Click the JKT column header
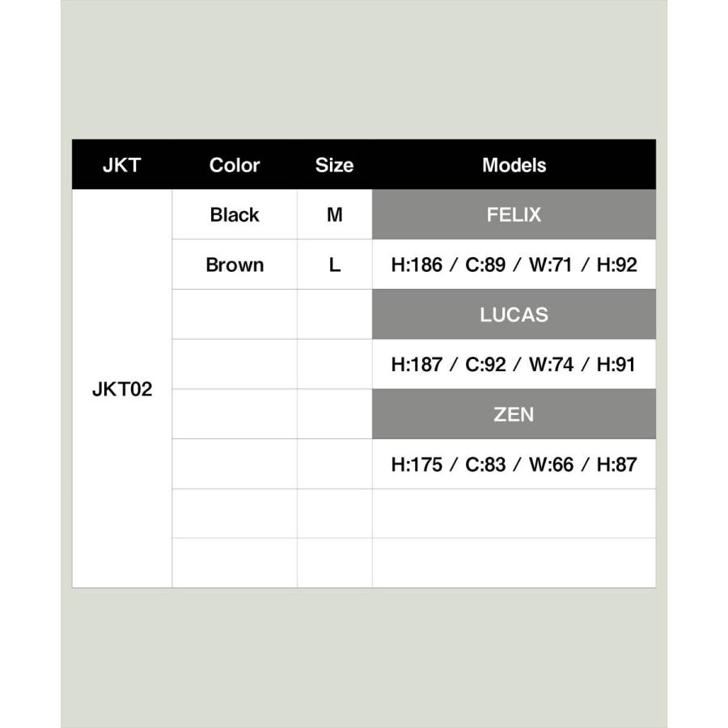 coord(121,165)
